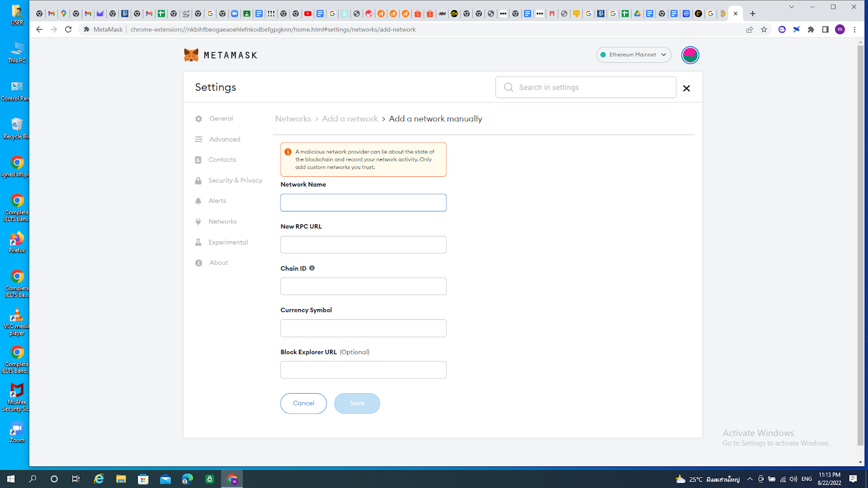Open the Chrome three-dot menu
The height and width of the screenshot is (488, 868).
[x=854, y=29]
